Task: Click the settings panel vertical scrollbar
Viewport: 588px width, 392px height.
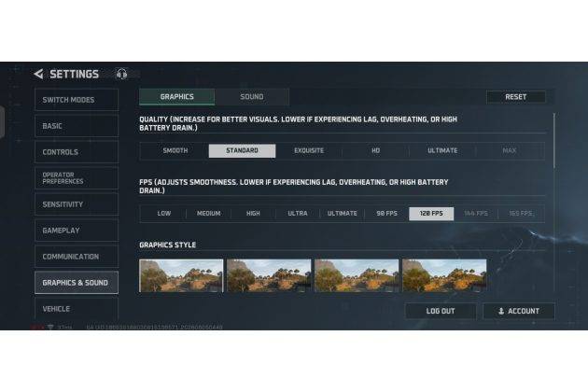Action: tap(553, 141)
